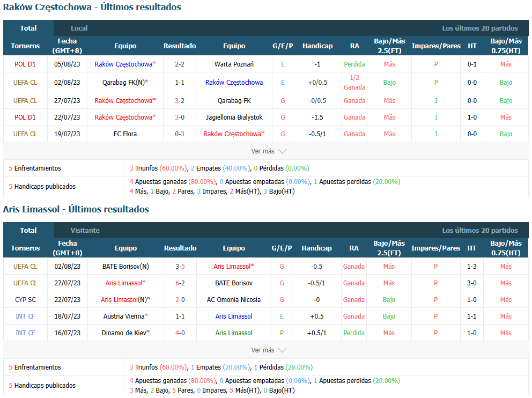Open AC Omonia Nicosia team link
This screenshot has height=398, width=532.
click(234, 300)
